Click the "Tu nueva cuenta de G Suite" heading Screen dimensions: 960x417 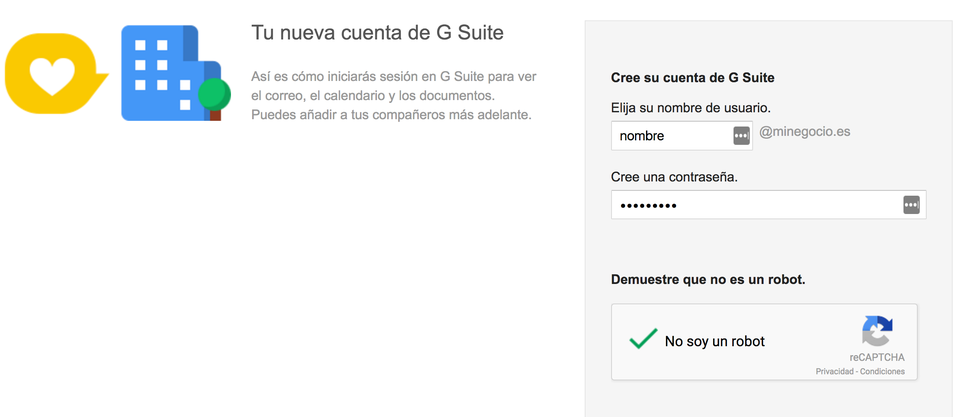(377, 32)
